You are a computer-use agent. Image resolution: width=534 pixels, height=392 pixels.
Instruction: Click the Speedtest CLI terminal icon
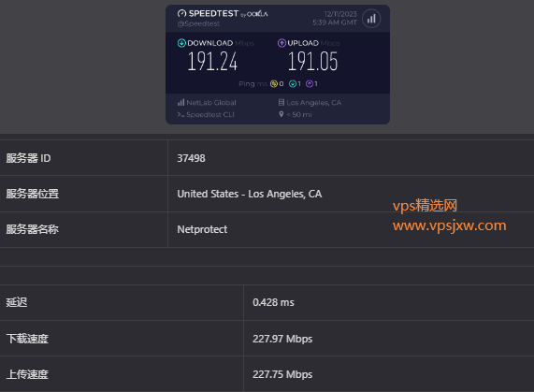click(180, 115)
